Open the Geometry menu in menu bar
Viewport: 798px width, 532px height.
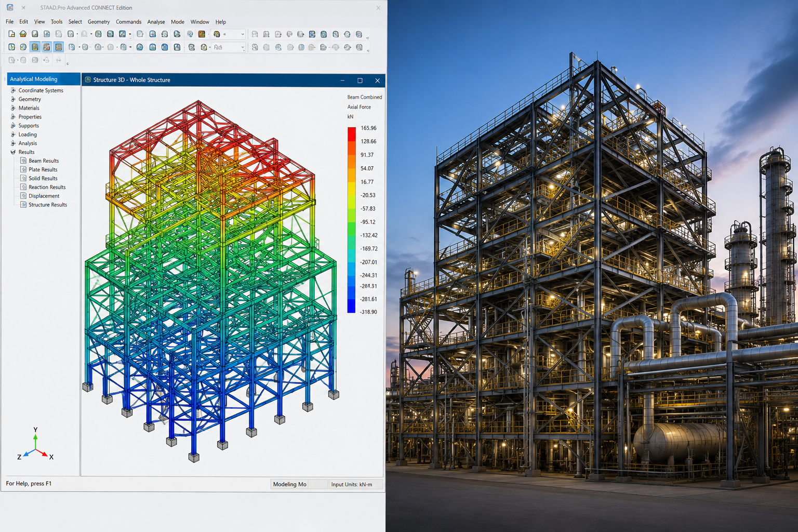coord(99,22)
